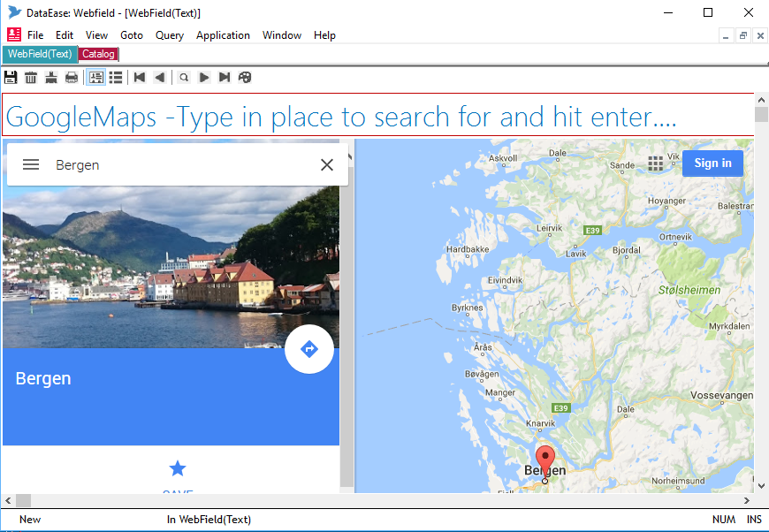Switch to the Catalog tab

pos(98,54)
